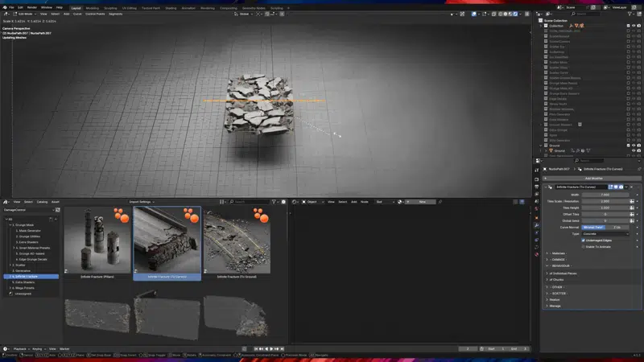Select rendered viewport shading mode

coord(515,14)
